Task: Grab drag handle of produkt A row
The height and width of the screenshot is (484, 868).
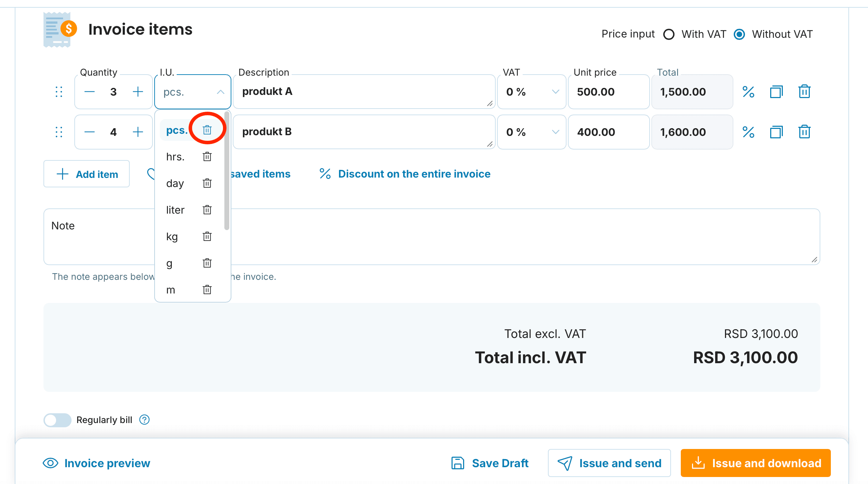Action: (x=59, y=92)
